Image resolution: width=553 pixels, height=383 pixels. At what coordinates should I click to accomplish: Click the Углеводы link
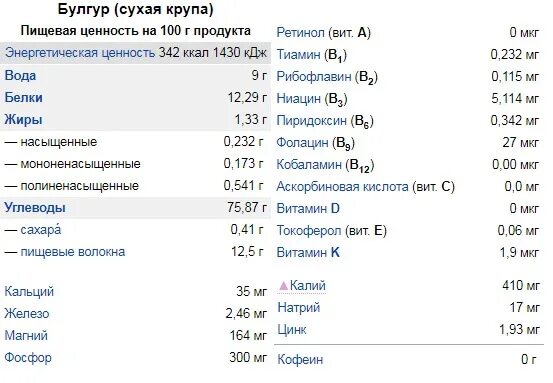(x=35, y=208)
